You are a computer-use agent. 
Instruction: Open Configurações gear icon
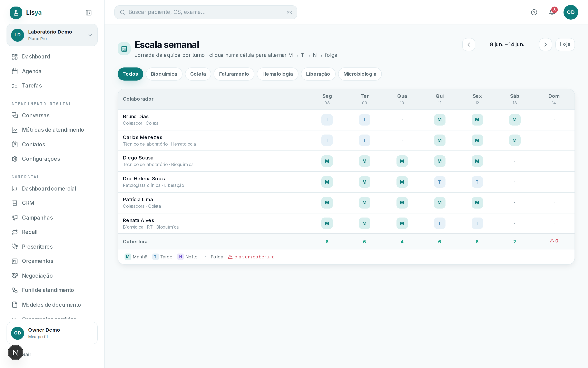[x=14, y=159]
